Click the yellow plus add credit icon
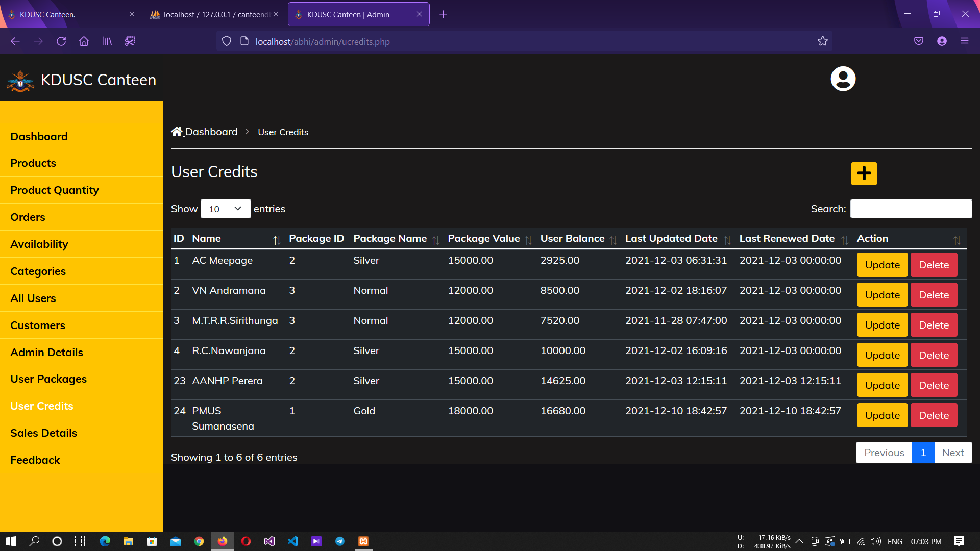This screenshot has width=980, height=551. pyautogui.click(x=864, y=173)
